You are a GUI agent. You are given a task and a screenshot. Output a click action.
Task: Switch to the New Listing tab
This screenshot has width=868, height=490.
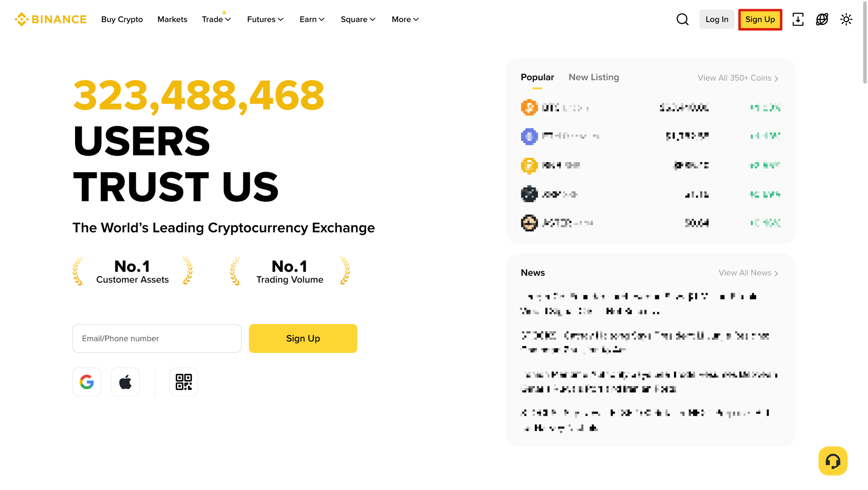tap(594, 77)
